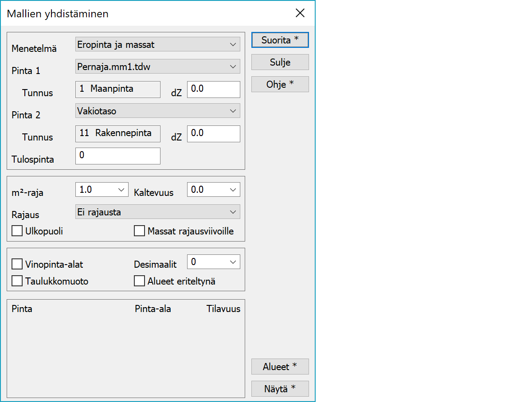Open the Pinta 2 Vakiotaso dropdown
The image size is (532, 402).
coord(157,111)
